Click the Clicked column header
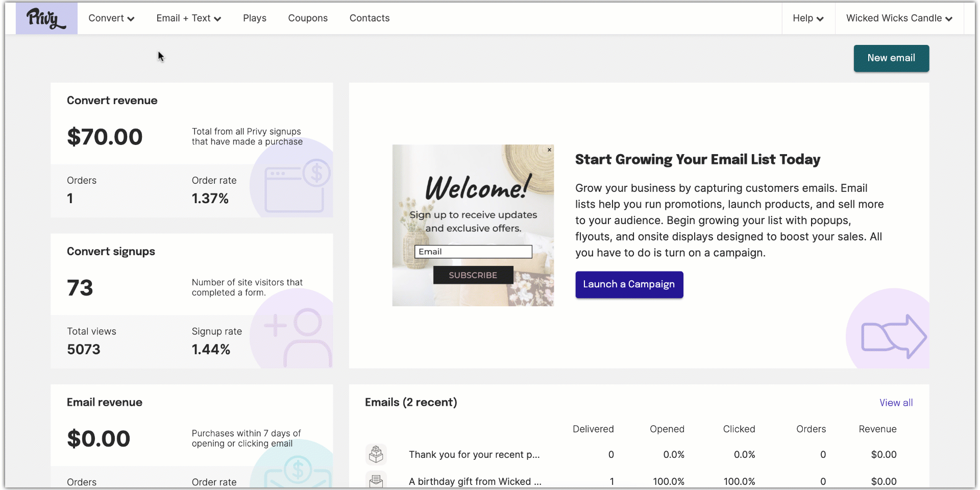Image resolution: width=980 pixels, height=490 pixels. pyautogui.click(x=739, y=429)
